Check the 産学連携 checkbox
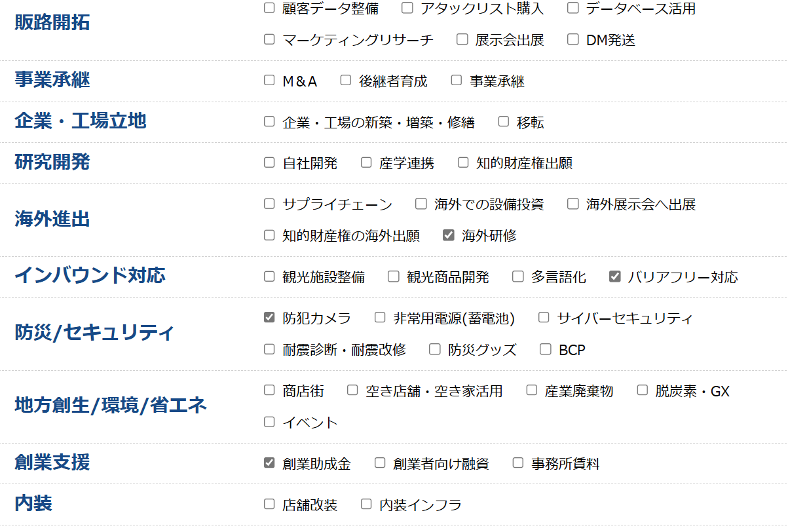 [x=366, y=162]
